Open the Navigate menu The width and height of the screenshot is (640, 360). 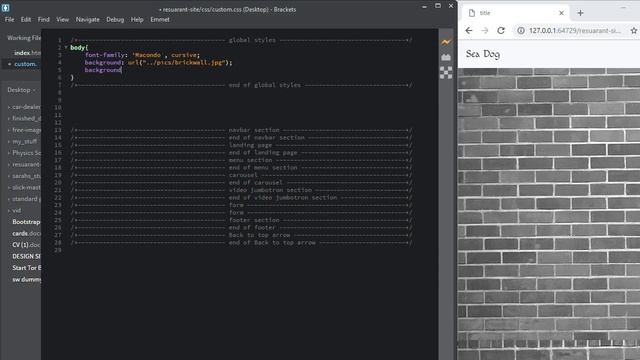click(x=87, y=20)
